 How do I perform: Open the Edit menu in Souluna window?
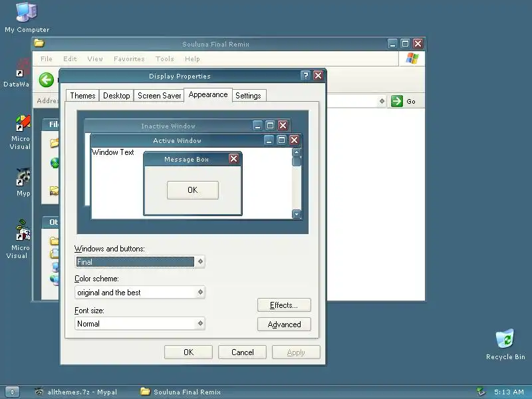pyautogui.click(x=70, y=59)
